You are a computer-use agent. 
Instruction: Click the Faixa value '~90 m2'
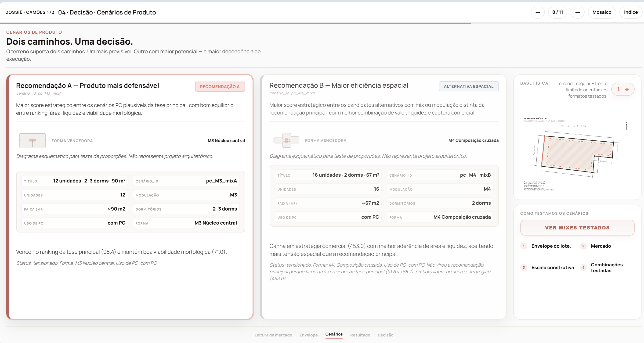tap(116, 209)
